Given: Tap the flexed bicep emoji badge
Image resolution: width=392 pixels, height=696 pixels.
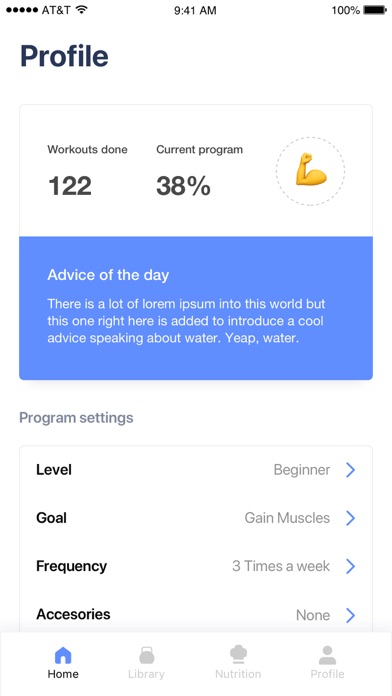Looking at the screenshot, I should (x=310, y=170).
